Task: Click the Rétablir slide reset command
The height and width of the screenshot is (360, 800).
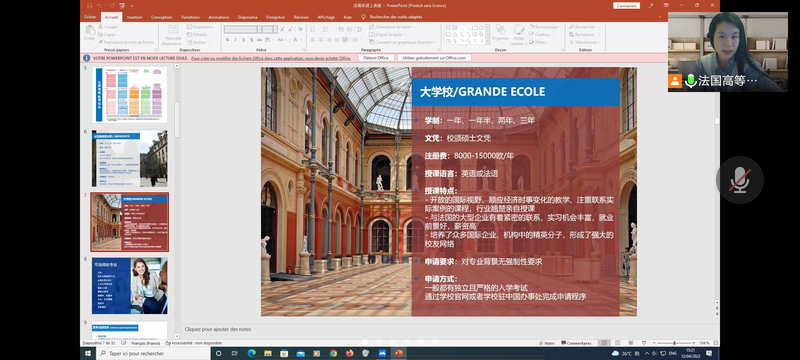Action: click(x=196, y=34)
